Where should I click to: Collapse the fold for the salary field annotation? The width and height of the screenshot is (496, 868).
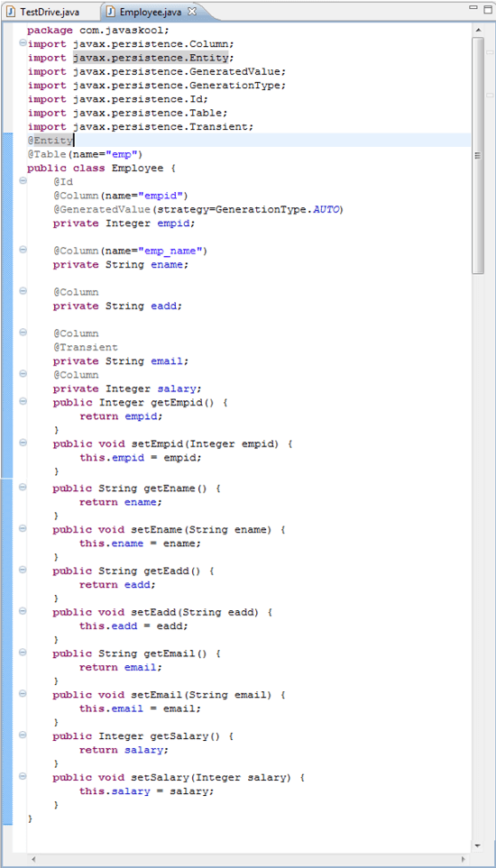pos(23,374)
